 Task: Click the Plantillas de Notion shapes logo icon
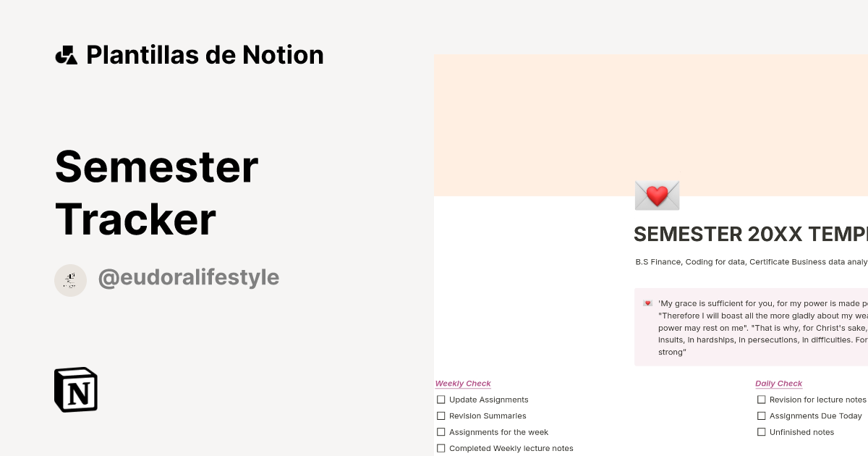pyautogui.click(x=67, y=54)
